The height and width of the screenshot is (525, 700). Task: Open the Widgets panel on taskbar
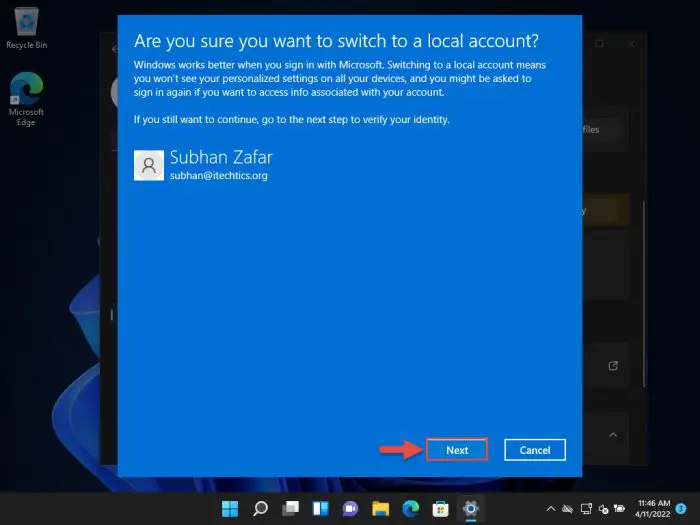pyautogui.click(x=320, y=508)
